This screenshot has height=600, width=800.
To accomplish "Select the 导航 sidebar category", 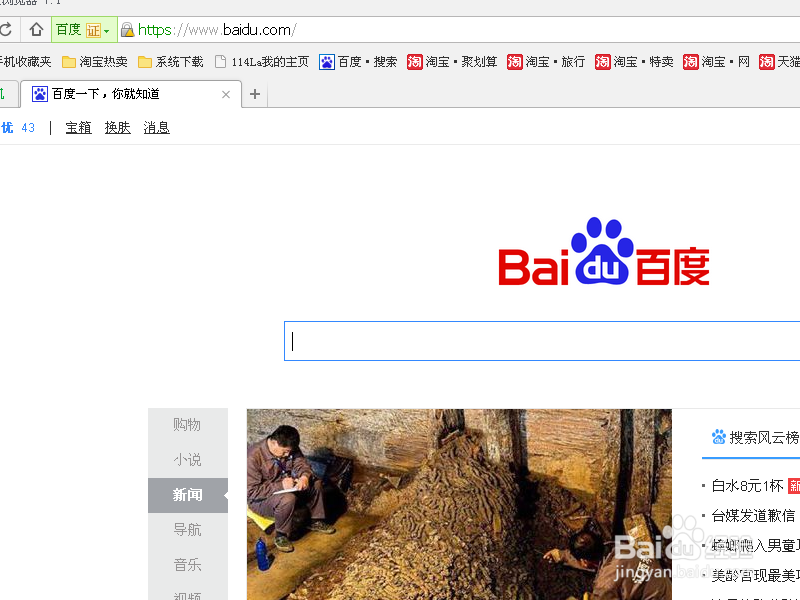I will click(187, 530).
